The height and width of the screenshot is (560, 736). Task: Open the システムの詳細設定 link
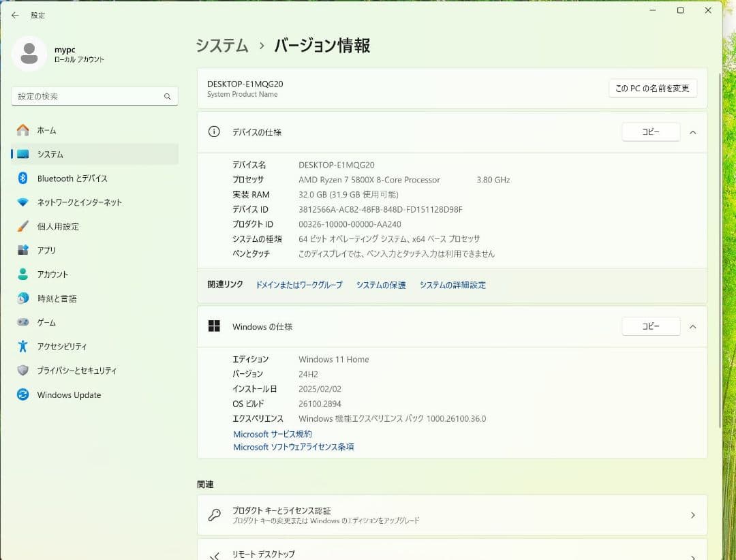tap(453, 285)
